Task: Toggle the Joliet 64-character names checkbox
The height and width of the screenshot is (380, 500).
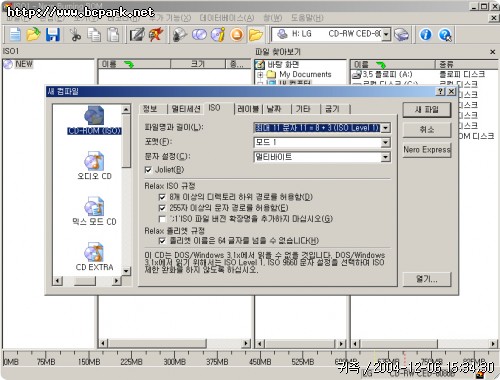Action: (162, 241)
